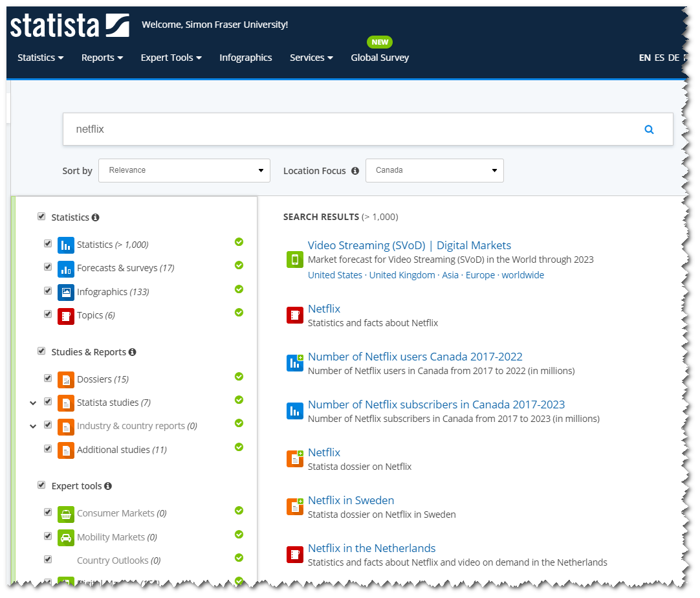Go to the Infographics nav item
Screen dimensions: 700x598
[x=246, y=58]
